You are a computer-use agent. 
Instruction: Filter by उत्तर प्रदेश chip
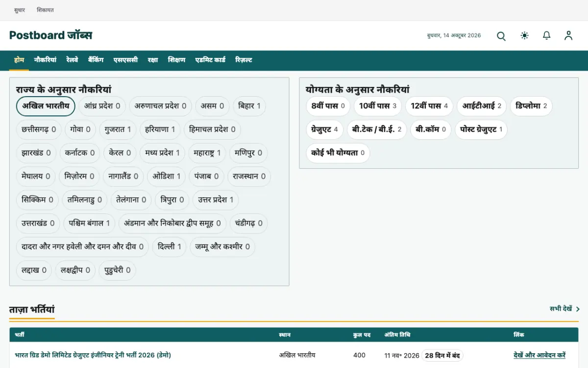click(216, 200)
